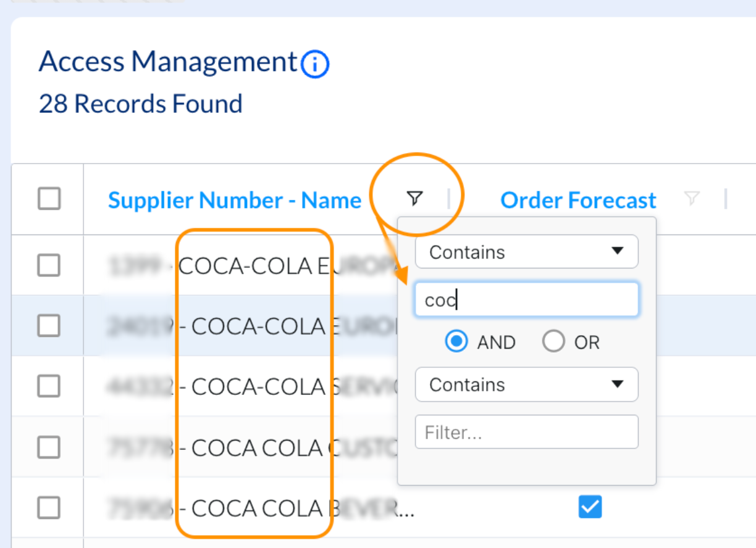Viewport: 756px width, 548px height.
Task: Select the first COCA-COLA EUROPA row checkbox
Action: (x=49, y=265)
